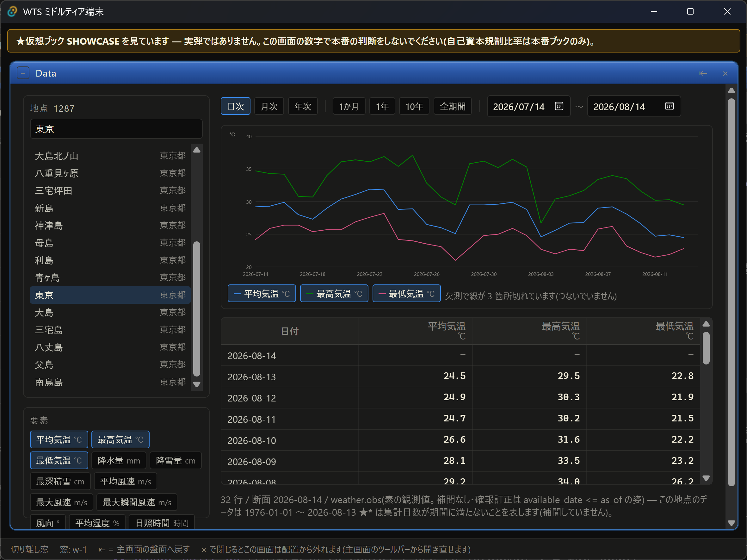Select station 八丈島 in the list

tap(110, 347)
